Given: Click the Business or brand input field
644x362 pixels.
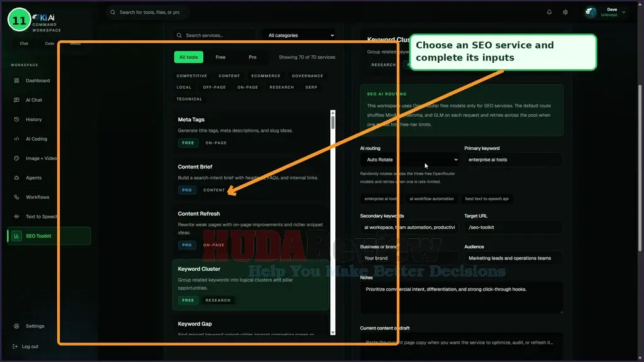Looking at the screenshot, I should point(409,258).
